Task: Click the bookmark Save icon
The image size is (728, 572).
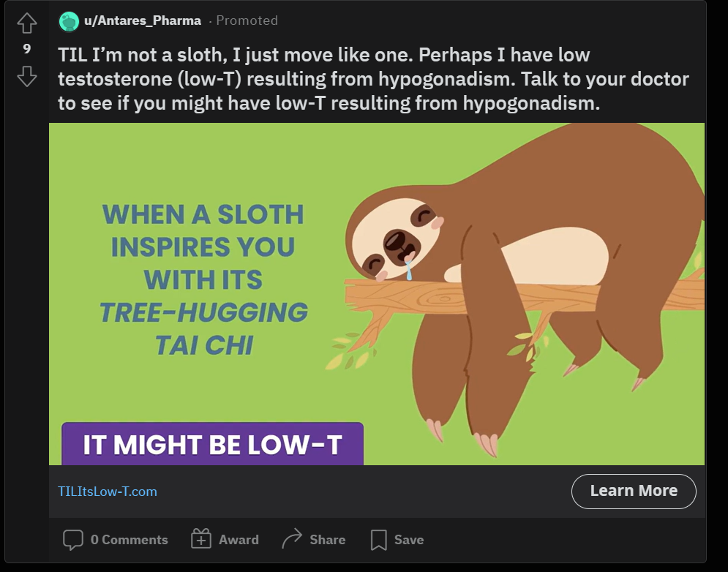Action: click(x=379, y=540)
